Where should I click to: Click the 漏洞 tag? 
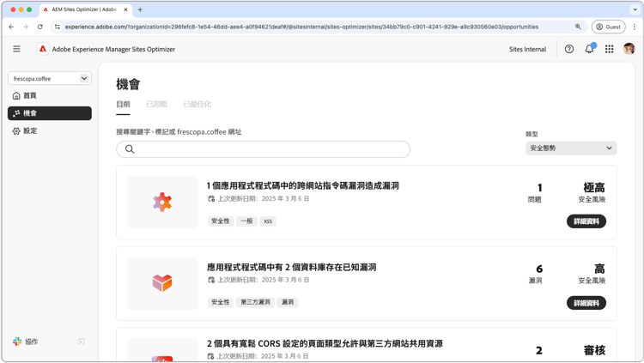(288, 303)
